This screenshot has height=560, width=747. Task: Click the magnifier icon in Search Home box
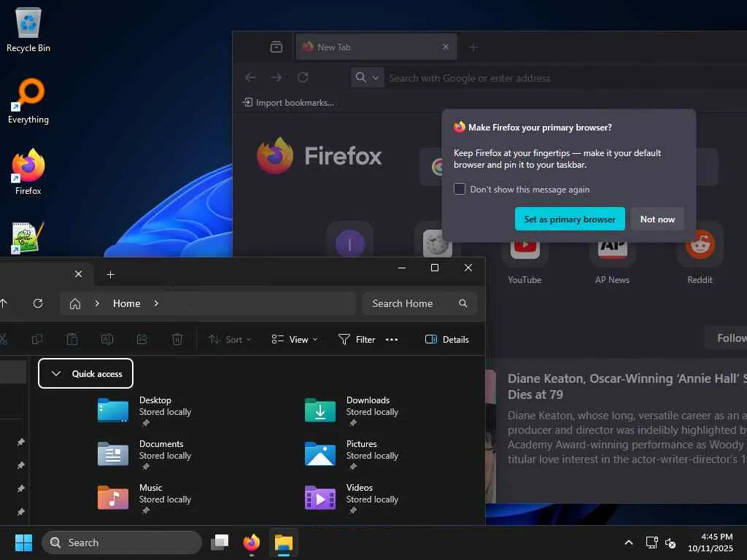pyautogui.click(x=462, y=303)
